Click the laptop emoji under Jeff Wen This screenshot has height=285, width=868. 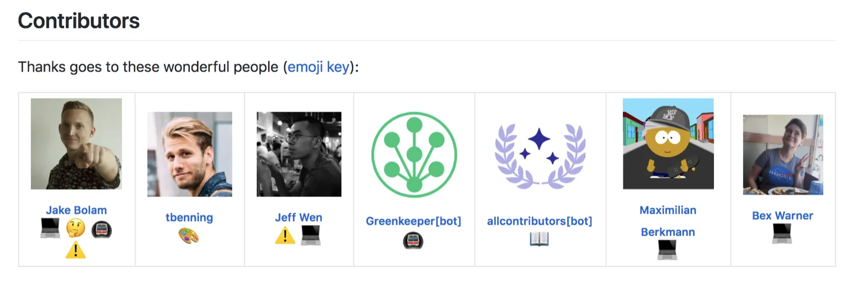point(311,235)
